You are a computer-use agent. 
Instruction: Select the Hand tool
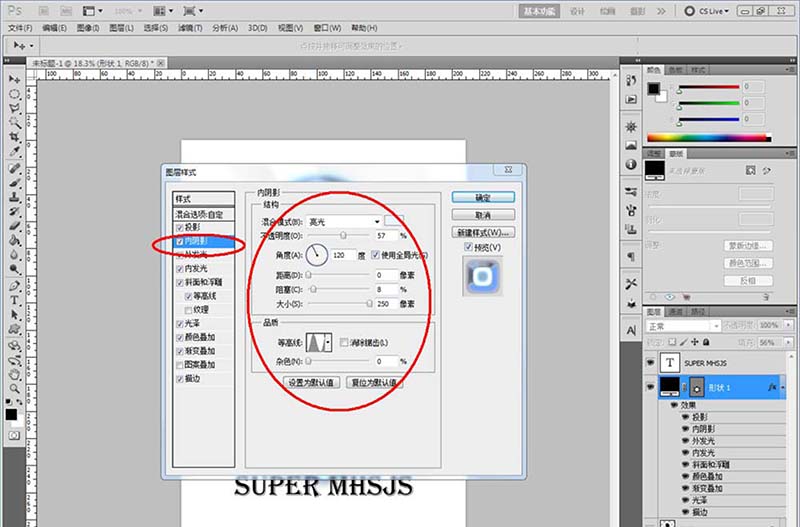14,375
